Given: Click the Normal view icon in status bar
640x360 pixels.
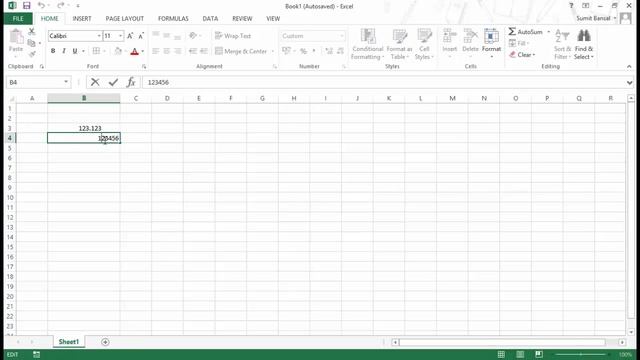Looking at the screenshot, I should (x=501, y=354).
